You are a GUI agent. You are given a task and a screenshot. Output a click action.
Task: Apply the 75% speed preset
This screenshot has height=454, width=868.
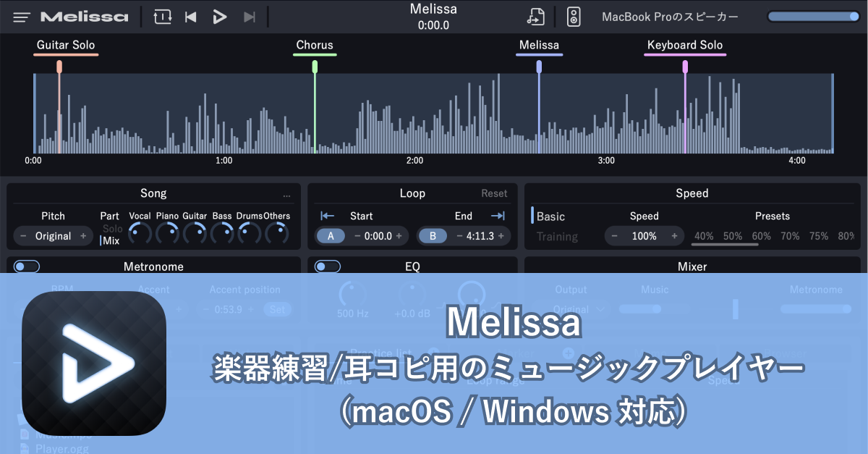(x=820, y=236)
